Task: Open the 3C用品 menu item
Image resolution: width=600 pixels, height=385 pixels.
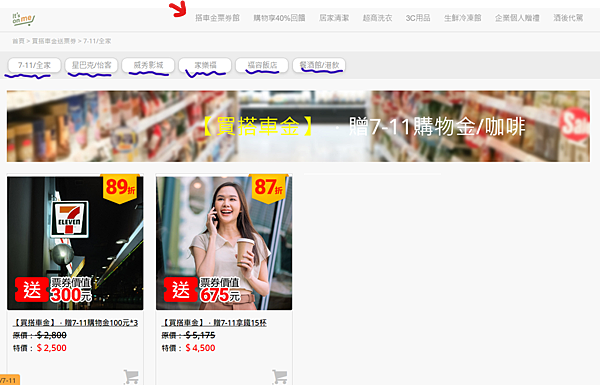Action: (x=418, y=18)
